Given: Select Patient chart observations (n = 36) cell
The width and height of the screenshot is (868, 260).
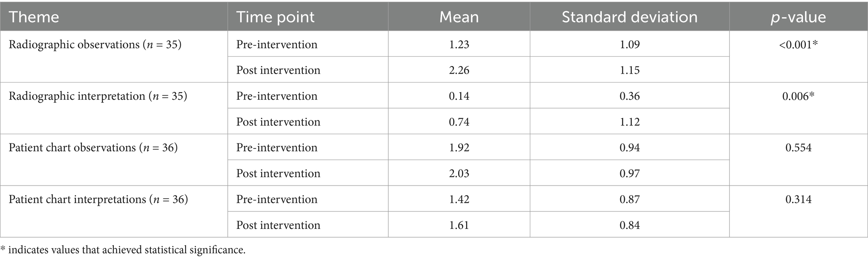Looking at the screenshot, I should click(x=114, y=160).
